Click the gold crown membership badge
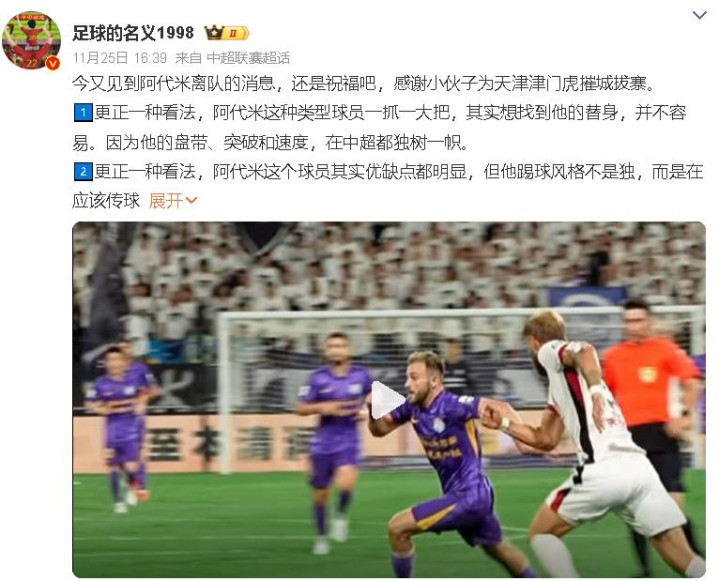The image size is (719, 581). [x=227, y=33]
